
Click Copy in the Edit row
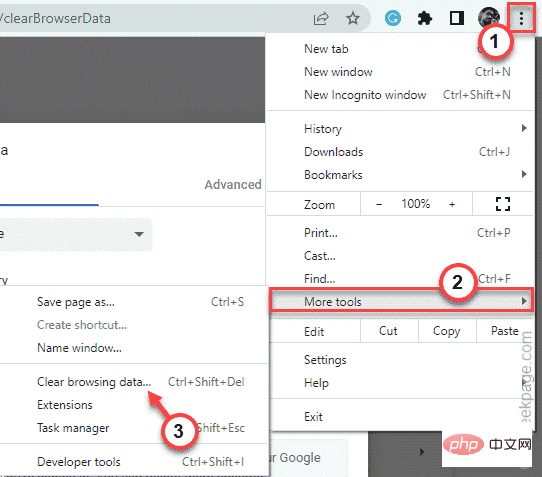point(447,331)
